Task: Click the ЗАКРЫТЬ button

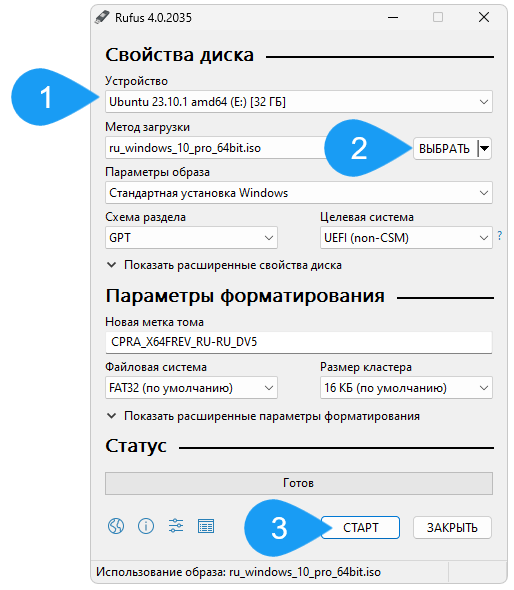Action: [452, 528]
